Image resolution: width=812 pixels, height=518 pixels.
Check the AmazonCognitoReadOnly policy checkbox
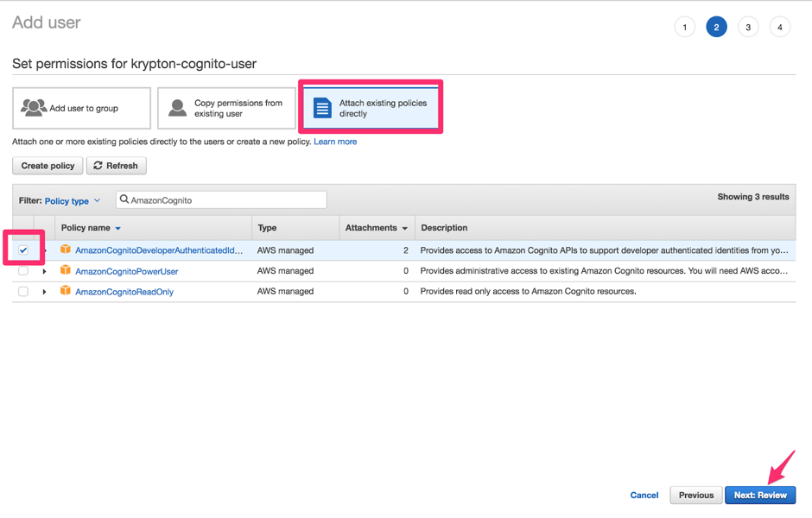point(23,292)
